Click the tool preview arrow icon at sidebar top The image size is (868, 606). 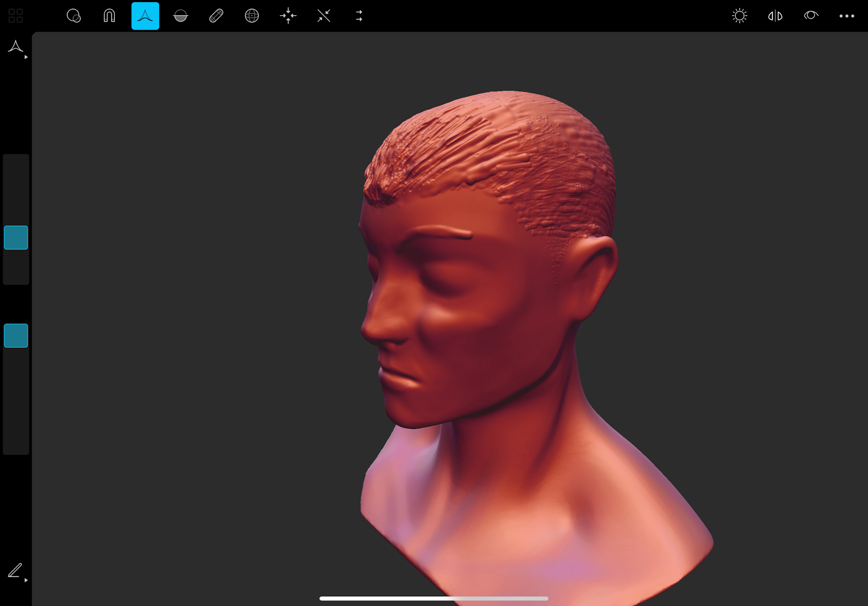(x=16, y=47)
